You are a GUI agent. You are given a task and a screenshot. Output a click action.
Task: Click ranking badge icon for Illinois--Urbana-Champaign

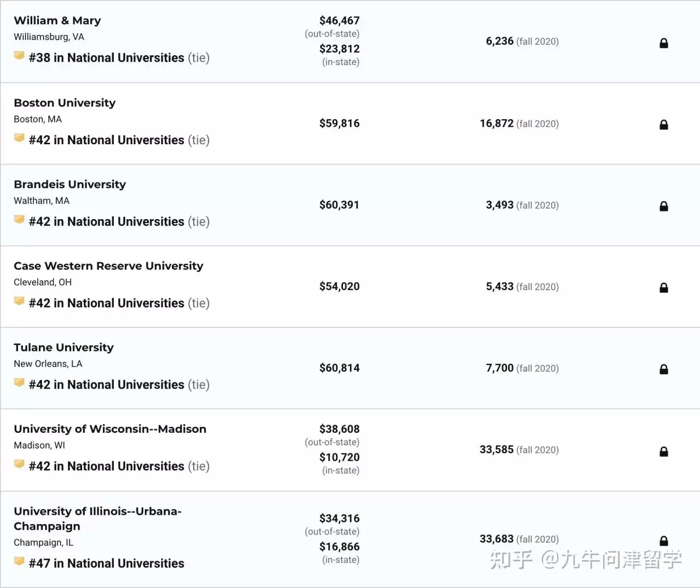pyautogui.click(x=19, y=561)
